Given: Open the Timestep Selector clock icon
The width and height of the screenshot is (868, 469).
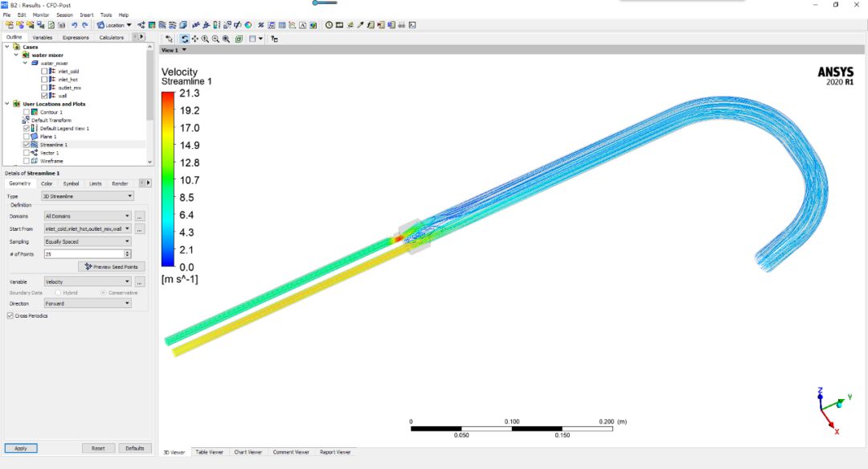Looking at the screenshot, I should tap(330, 26).
